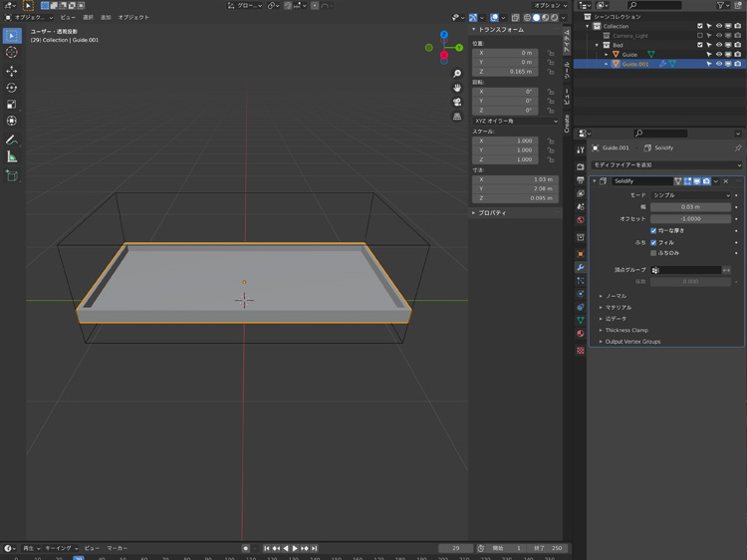Screen dimensions: 747x560
Task: Open the モディファイアーを追加 dropdown
Action: tap(666, 164)
